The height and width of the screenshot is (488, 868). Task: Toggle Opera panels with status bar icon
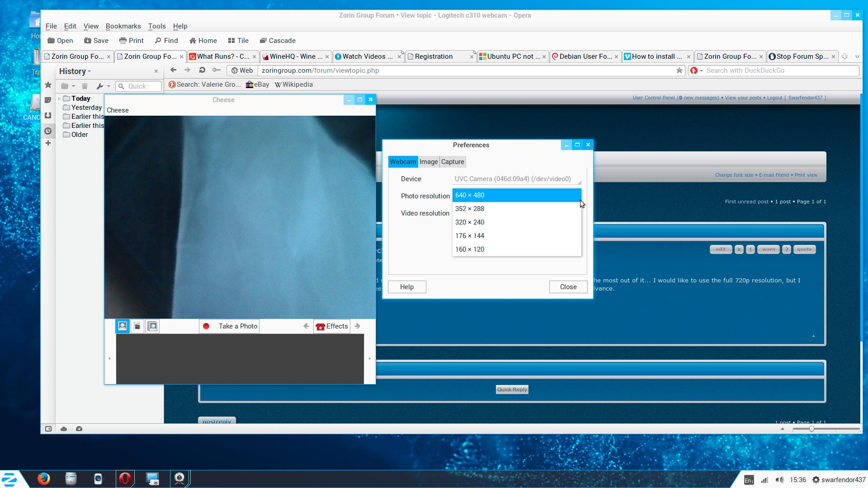coord(48,429)
